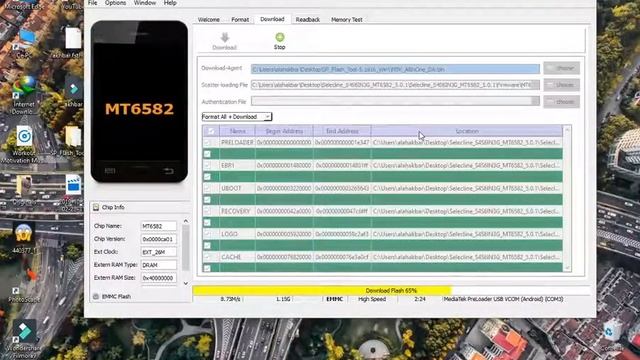Toggle checkbox of green row between UBOOT and RECOVERY
The height and width of the screenshot is (360, 640).
[207, 200]
